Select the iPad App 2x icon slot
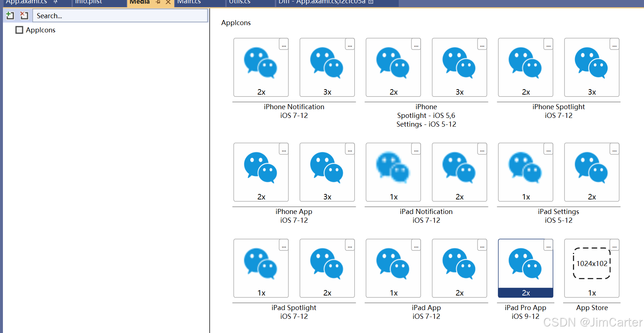 459,268
